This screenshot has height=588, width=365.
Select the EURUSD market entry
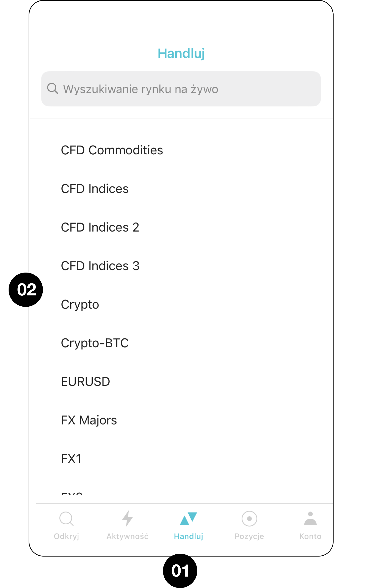(86, 382)
